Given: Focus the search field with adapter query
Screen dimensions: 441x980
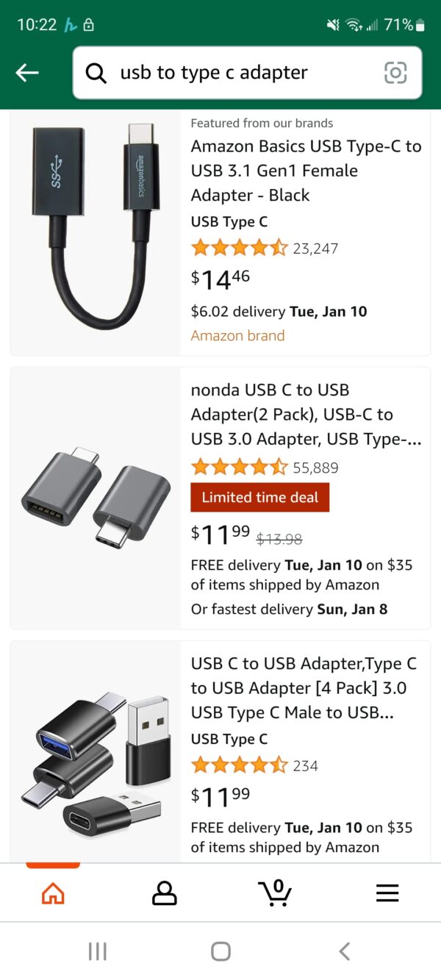Looking at the screenshot, I should click(x=243, y=73).
